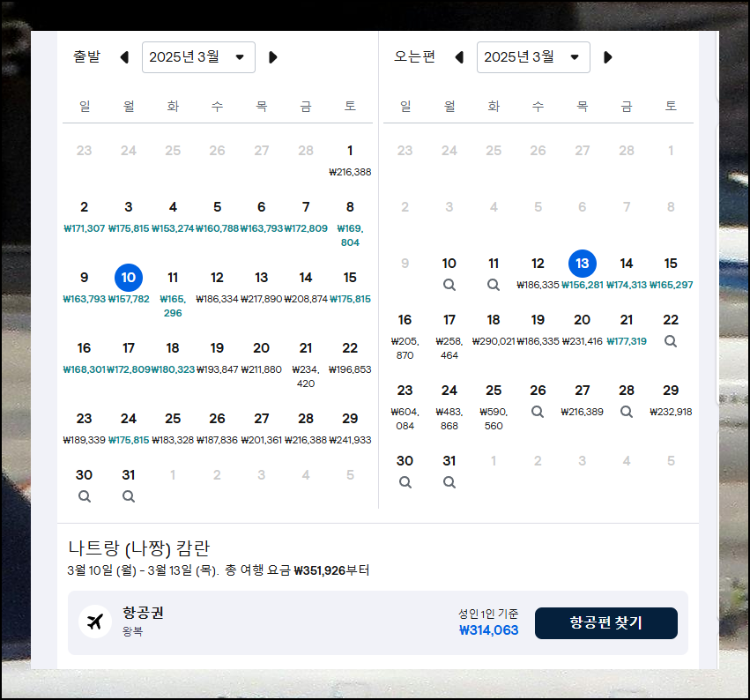
Task: Choose departure date March 5 at ₩160,788
Action: pyautogui.click(x=217, y=216)
